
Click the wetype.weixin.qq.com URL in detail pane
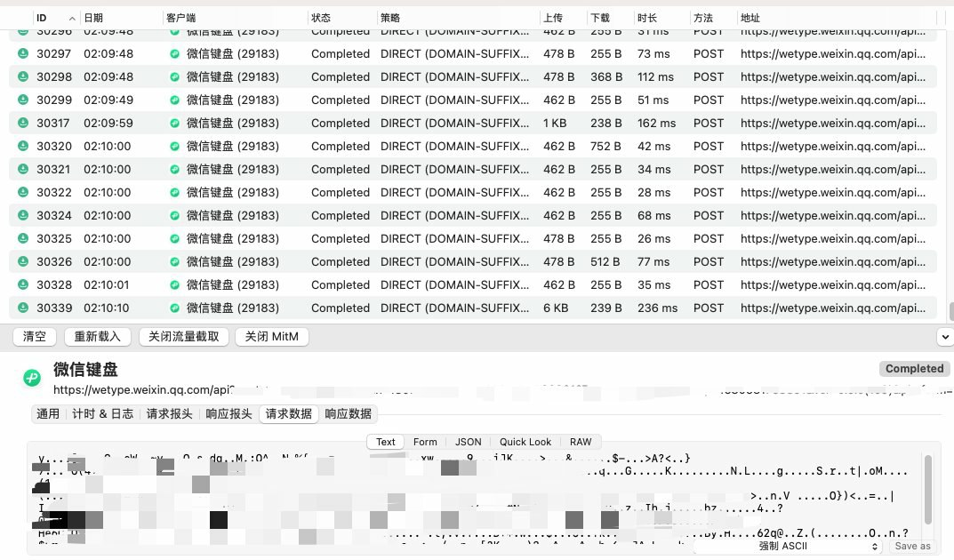point(143,389)
